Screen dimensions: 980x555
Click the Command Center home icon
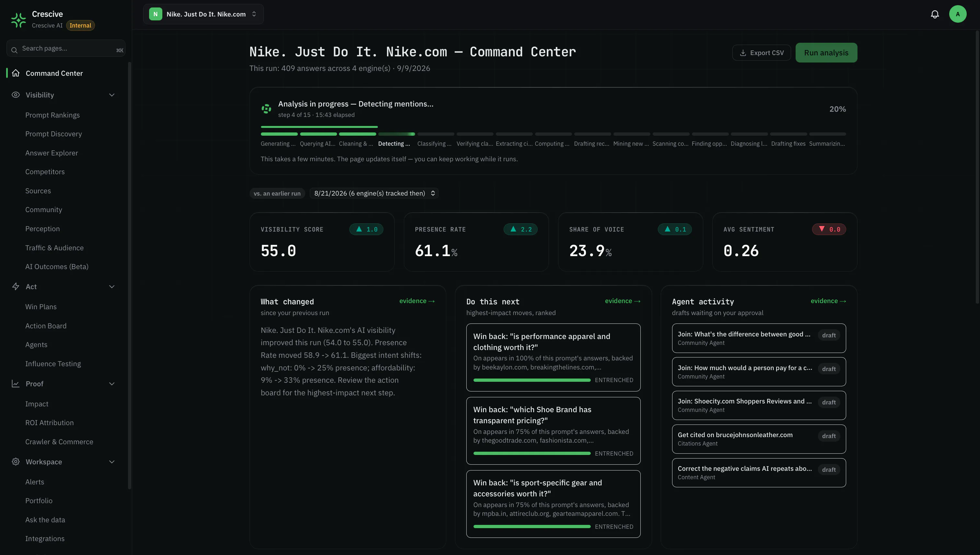16,73
